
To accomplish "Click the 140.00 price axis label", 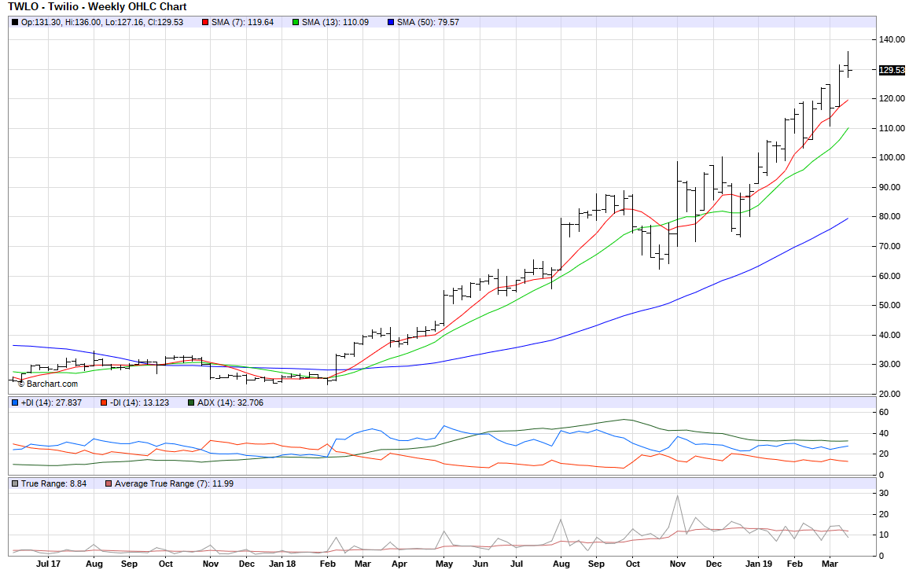I will pos(892,39).
